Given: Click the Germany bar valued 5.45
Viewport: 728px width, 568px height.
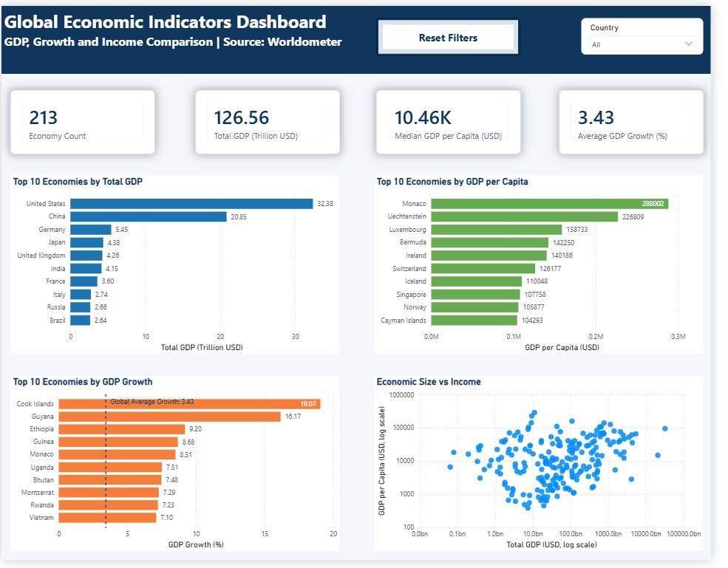Looking at the screenshot, I should tap(91, 230).
